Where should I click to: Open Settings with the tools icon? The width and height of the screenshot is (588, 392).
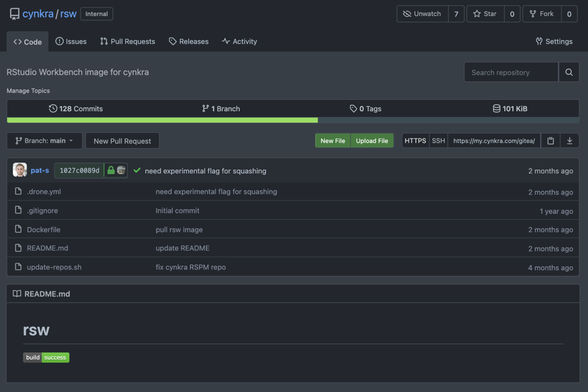click(554, 41)
